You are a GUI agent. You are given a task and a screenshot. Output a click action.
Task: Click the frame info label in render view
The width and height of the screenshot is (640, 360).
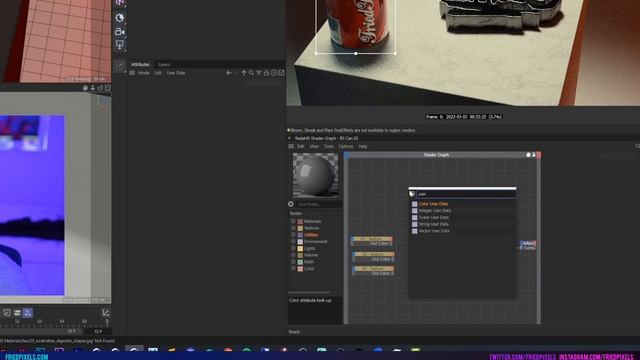pyautogui.click(x=464, y=117)
